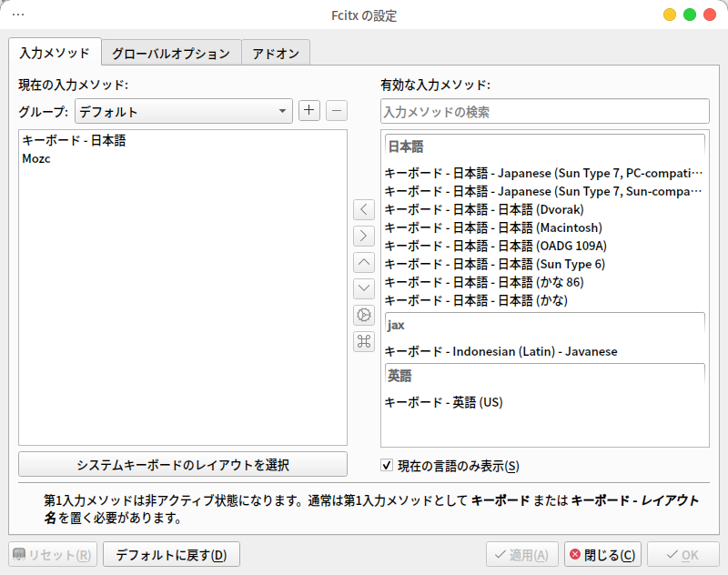This screenshot has height=575, width=728.
Task: Click the keyboard layout command-symbol icon
Action: 364,341
